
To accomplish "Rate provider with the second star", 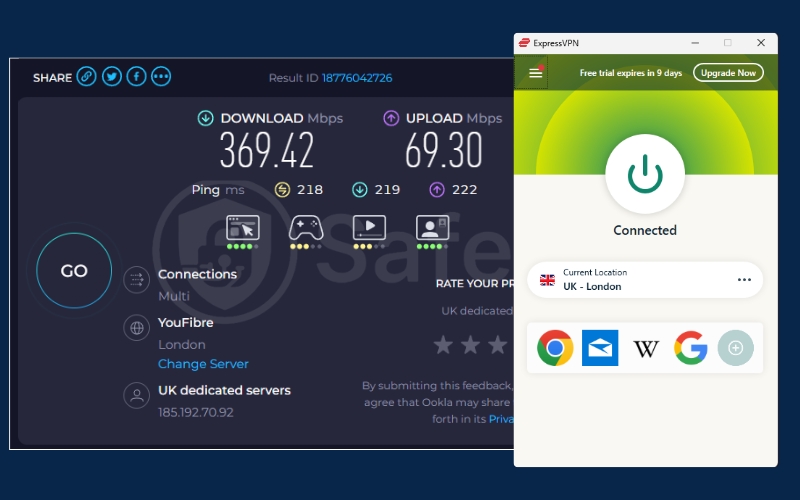I will [470, 345].
